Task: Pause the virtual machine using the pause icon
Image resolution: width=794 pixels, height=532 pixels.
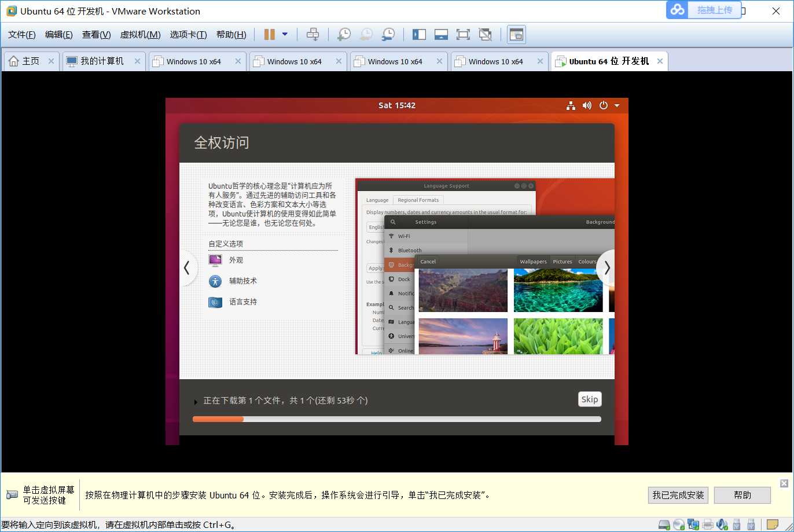Action: click(x=269, y=35)
